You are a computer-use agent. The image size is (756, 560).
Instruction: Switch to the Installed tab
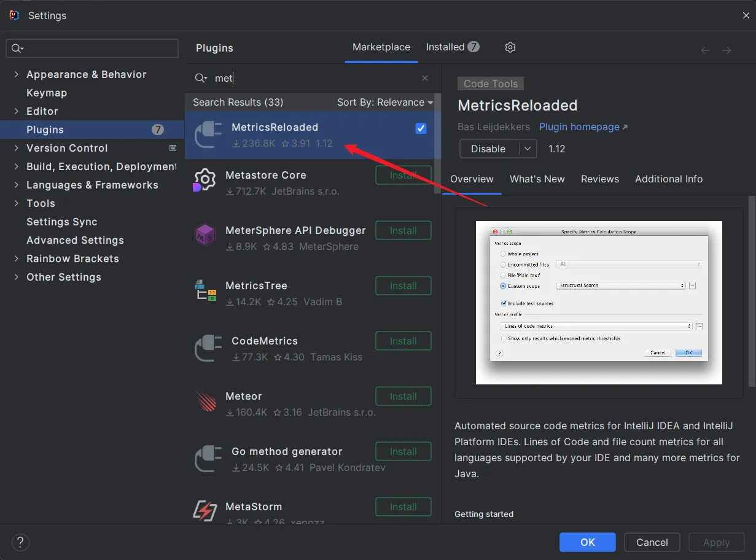[453, 47]
